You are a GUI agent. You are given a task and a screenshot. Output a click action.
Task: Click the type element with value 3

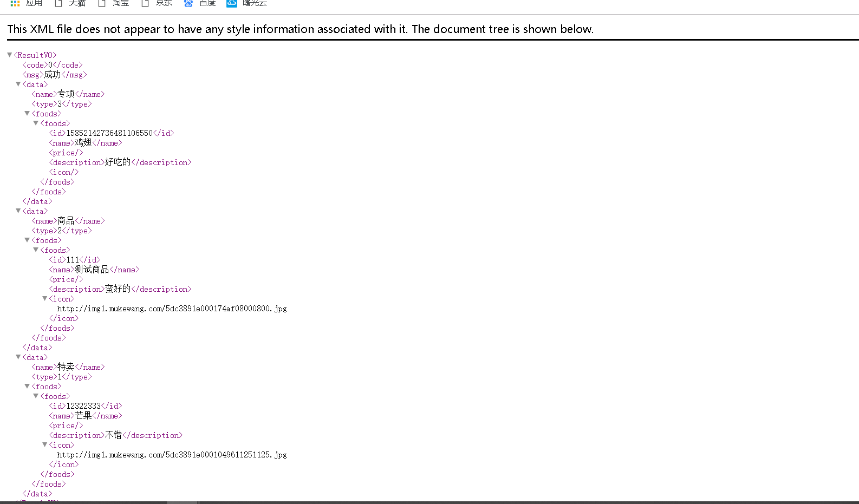62,104
